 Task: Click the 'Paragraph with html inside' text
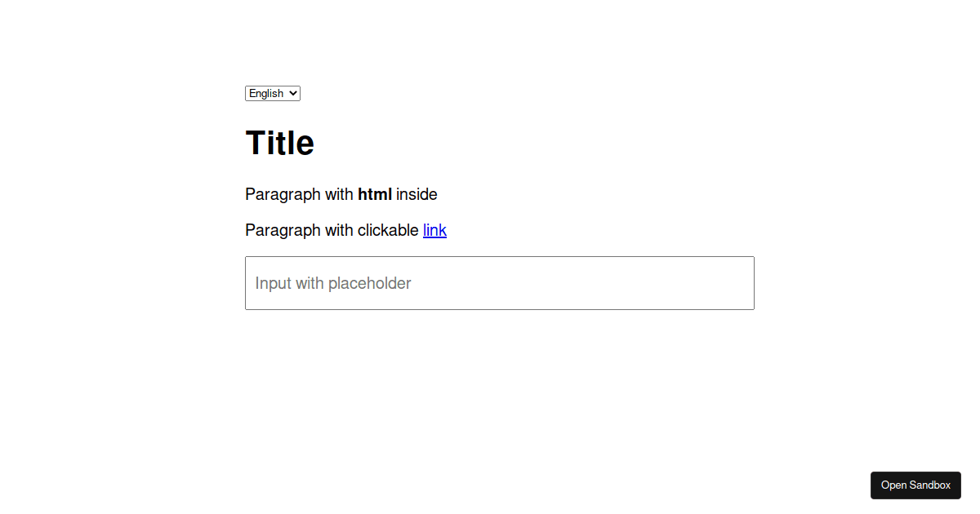point(341,194)
